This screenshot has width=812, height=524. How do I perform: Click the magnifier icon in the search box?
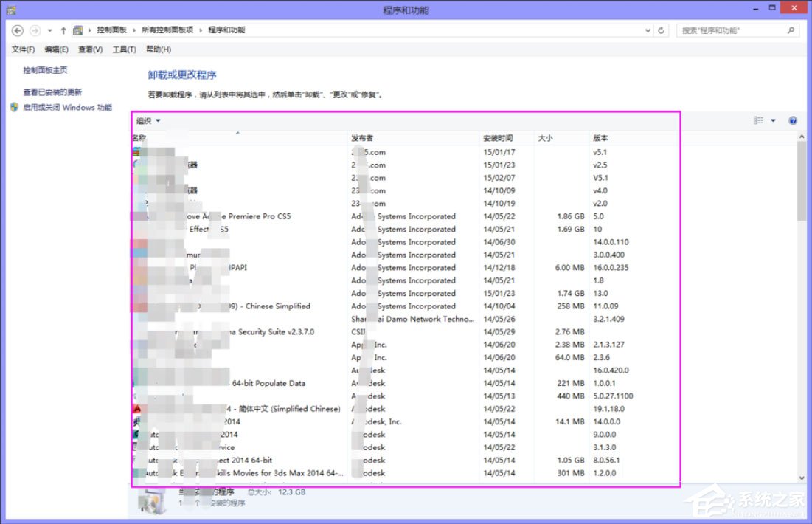[x=789, y=30]
